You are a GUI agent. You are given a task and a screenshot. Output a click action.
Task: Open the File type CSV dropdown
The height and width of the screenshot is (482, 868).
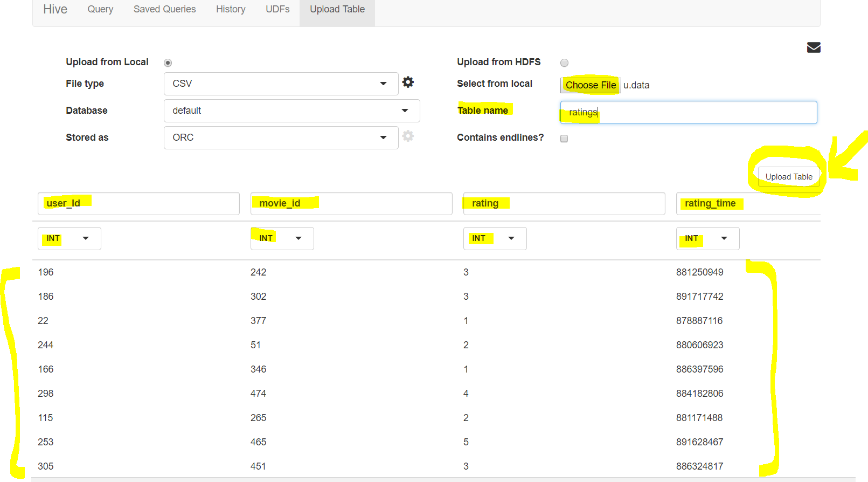pos(281,84)
